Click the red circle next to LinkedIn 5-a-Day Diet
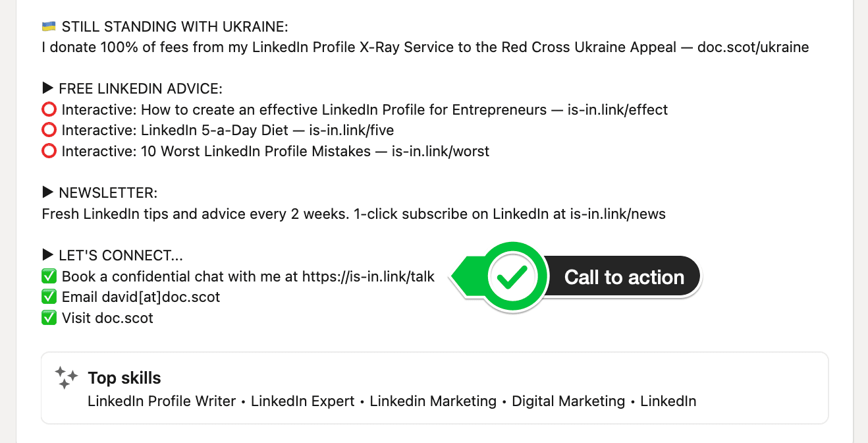 [x=49, y=131]
